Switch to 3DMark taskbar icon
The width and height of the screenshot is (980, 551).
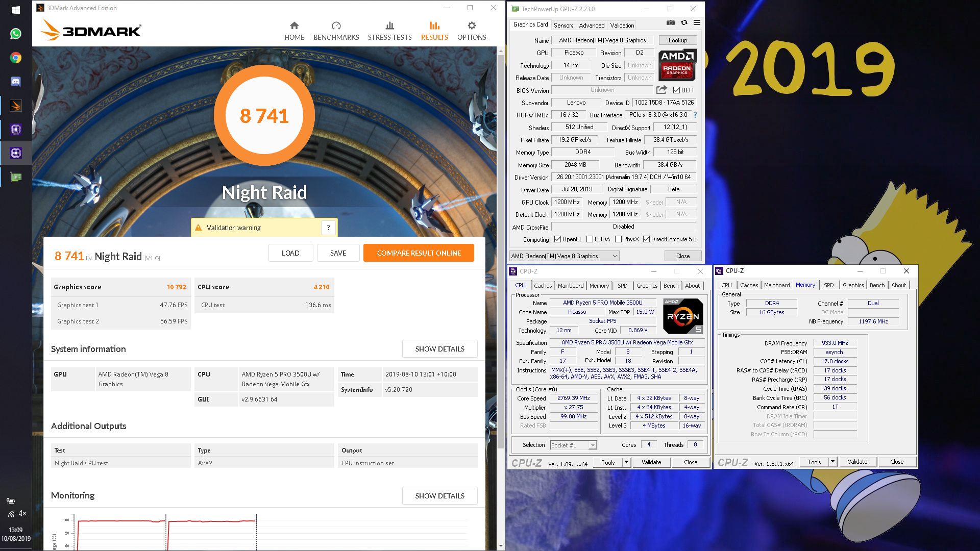pos(16,106)
